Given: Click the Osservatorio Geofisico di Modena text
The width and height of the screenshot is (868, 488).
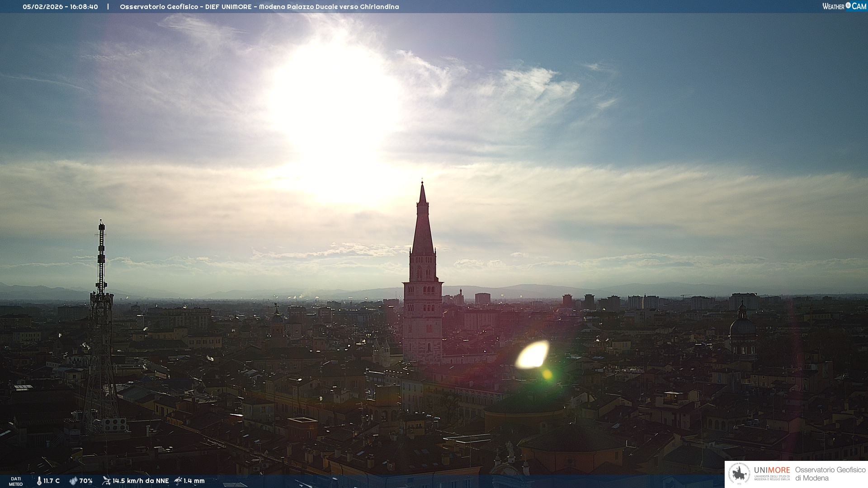Looking at the screenshot, I should (x=830, y=474).
